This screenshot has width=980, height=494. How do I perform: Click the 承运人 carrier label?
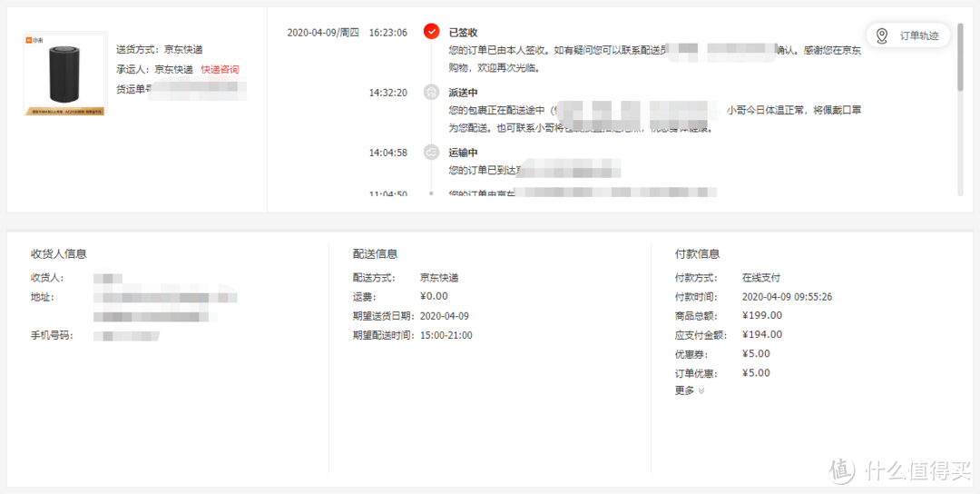click(x=131, y=69)
